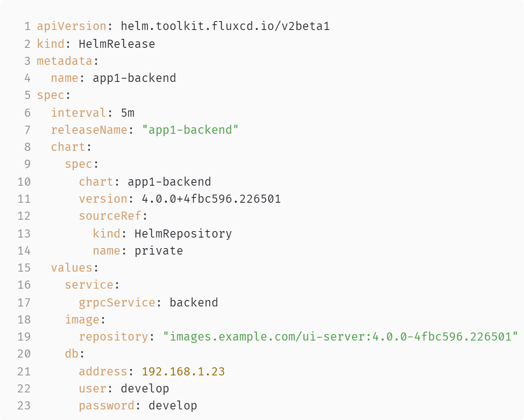Click the quoted "app1-backend" string
Image resolution: width=524 pixels, height=420 pixels.
tap(190, 130)
